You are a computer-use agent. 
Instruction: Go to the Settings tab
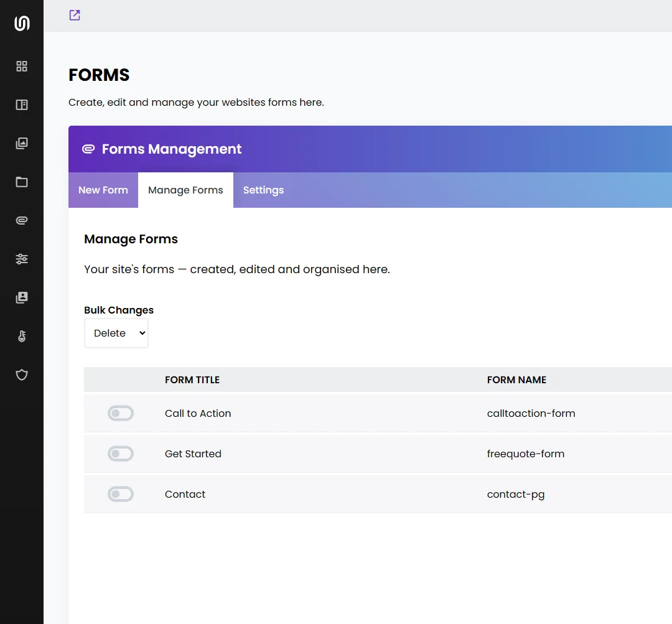pos(264,190)
